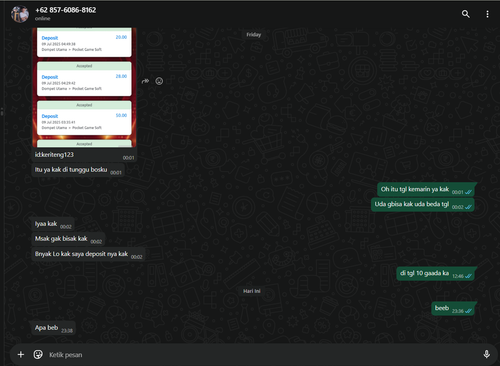The image size is (500, 366).
Task: Open search in this chat
Action: (x=466, y=14)
